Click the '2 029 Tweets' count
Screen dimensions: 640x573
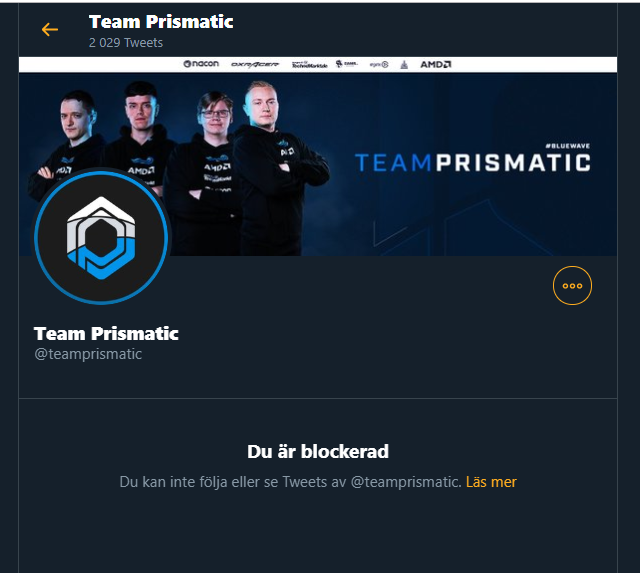126,42
